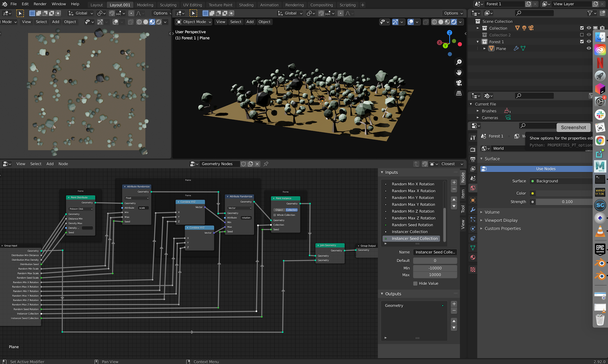Open the Render properties tab icon
The height and width of the screenshot is (364, 608).
[x=473, y=150]
